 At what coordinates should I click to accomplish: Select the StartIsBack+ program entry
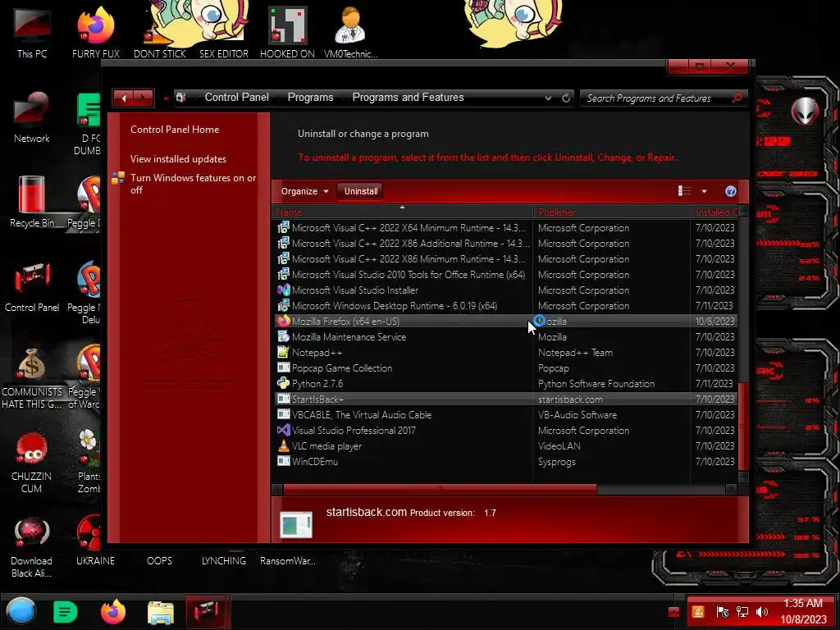click(505, 399)
